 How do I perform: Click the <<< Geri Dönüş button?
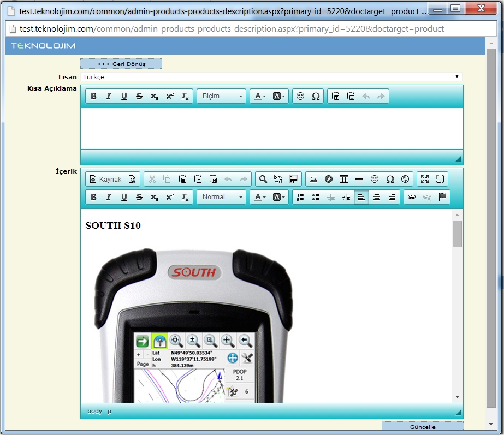[121, 64]
